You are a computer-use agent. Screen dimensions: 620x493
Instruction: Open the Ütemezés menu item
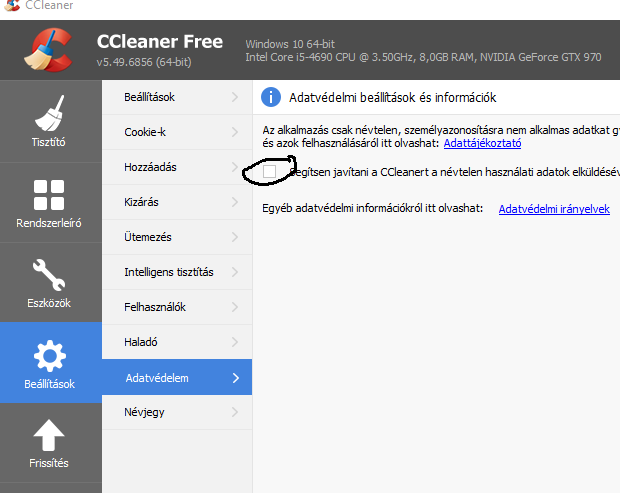coord(177,237)
